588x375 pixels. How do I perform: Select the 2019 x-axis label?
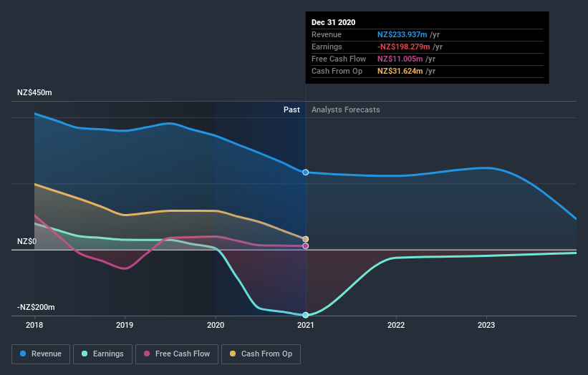tap(125, 325)
